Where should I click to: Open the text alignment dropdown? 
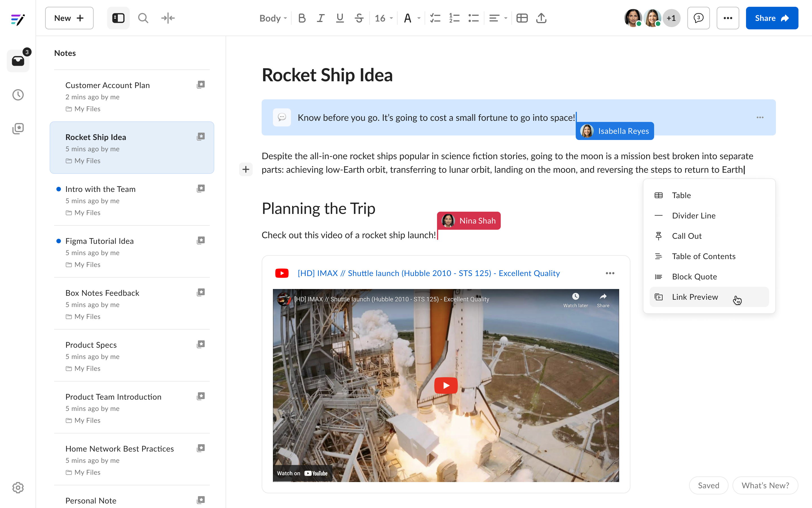498,18
